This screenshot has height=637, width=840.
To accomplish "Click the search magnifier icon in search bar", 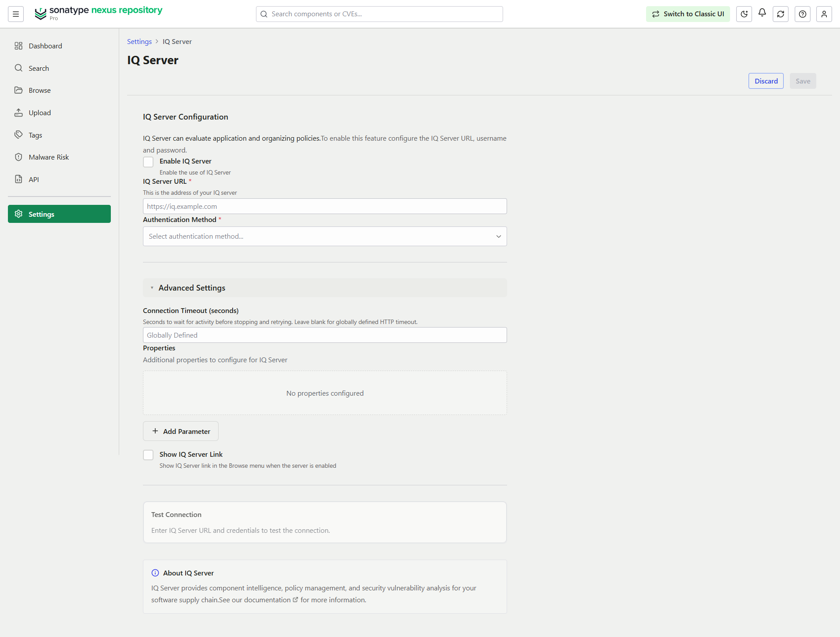I will point(264,14).
